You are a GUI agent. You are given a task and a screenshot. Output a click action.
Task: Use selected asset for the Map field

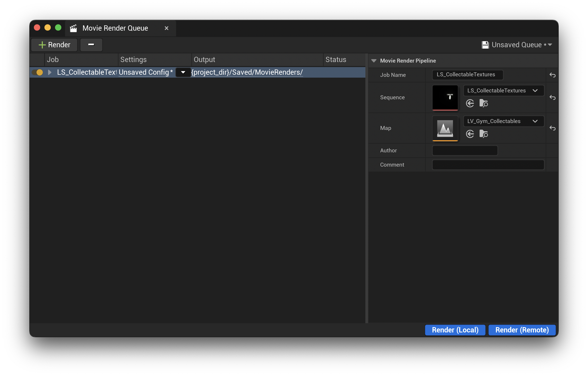pyautogui.click(x=470, y=134)
